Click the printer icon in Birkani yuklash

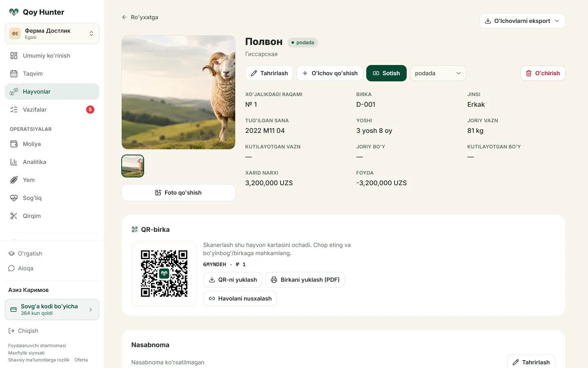(x=274, y=280)
